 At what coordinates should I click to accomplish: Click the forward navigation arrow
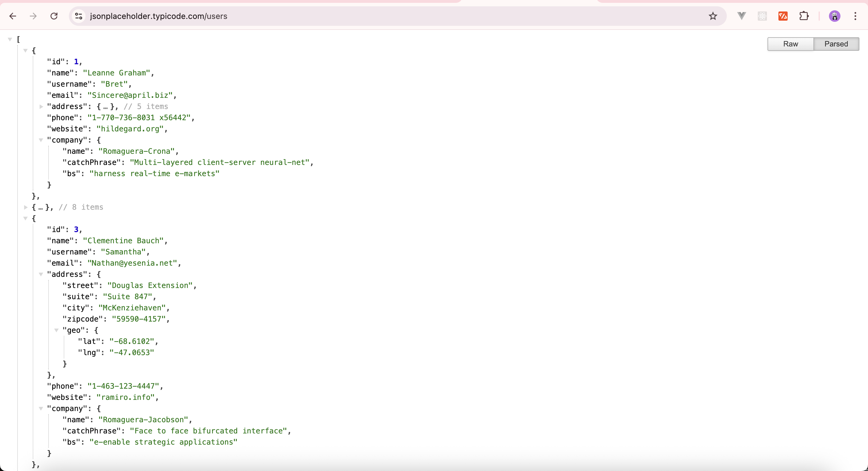coord(33,16)
